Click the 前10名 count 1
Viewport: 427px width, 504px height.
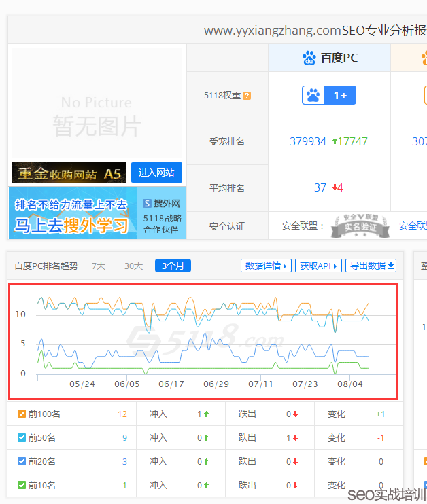pos(125,486)
